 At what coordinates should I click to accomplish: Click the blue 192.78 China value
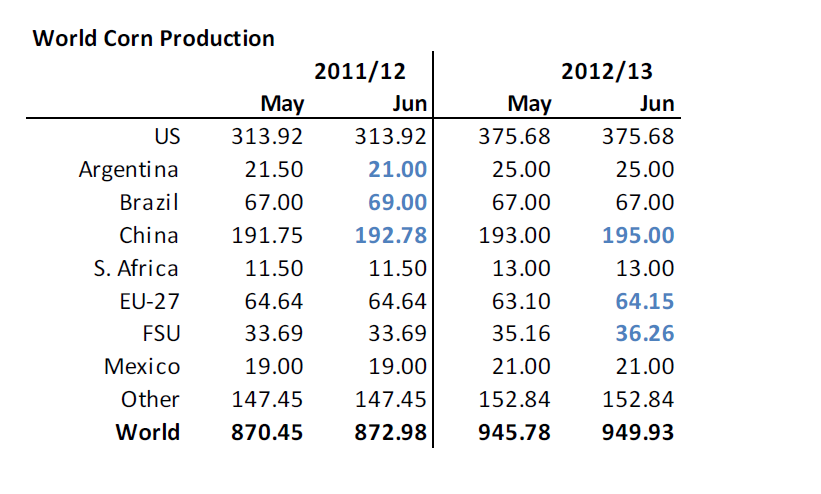391,236
